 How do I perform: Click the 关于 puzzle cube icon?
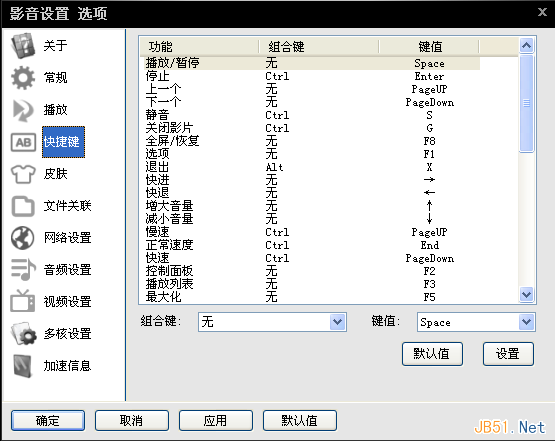click(x=23, y=45)
